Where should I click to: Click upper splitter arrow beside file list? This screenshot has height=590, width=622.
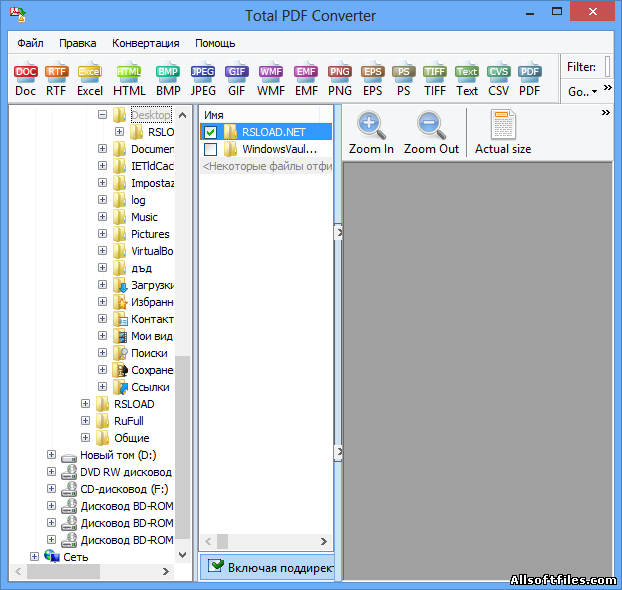click(338, 233)
